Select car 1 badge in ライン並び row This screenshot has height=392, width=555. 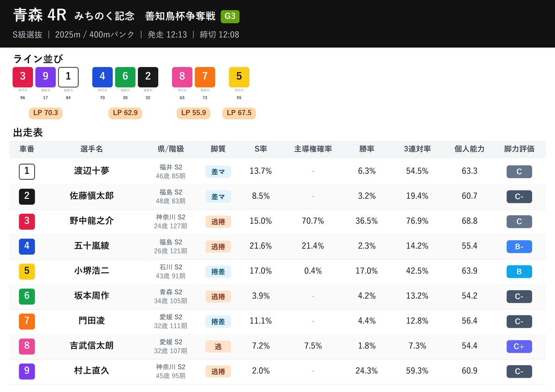(68, 77)
